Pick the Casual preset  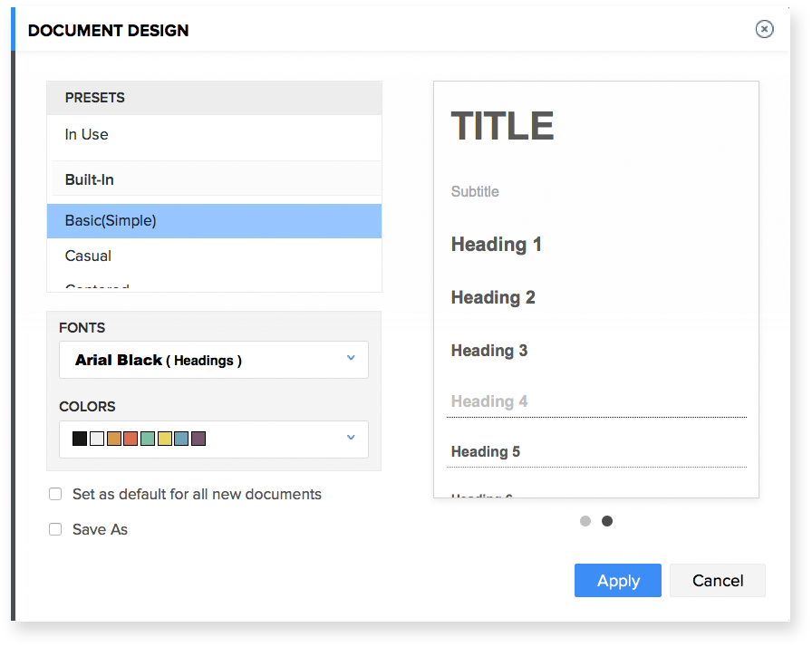89,256
